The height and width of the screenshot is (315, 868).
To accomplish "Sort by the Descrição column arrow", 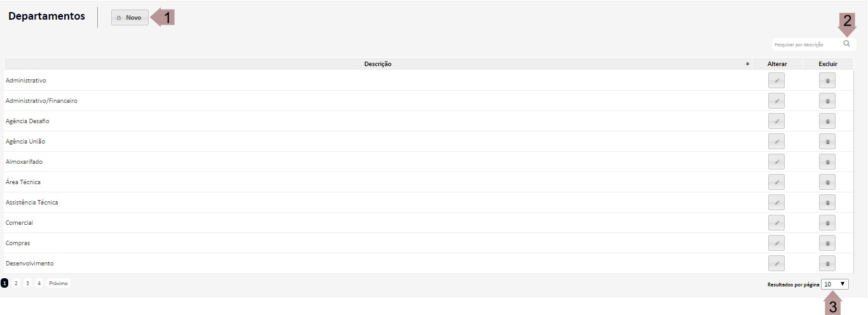I will (x=747, y=64).
